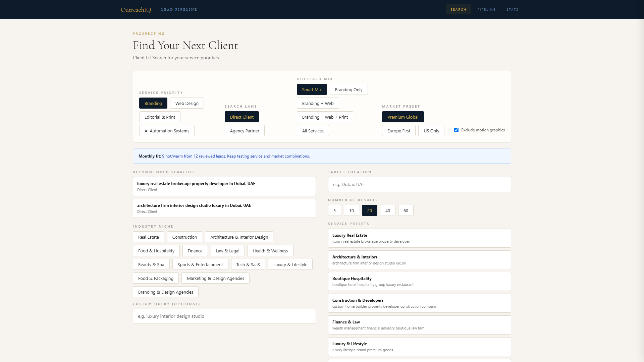Choose Premium Global market preset

tap(403, 117)
